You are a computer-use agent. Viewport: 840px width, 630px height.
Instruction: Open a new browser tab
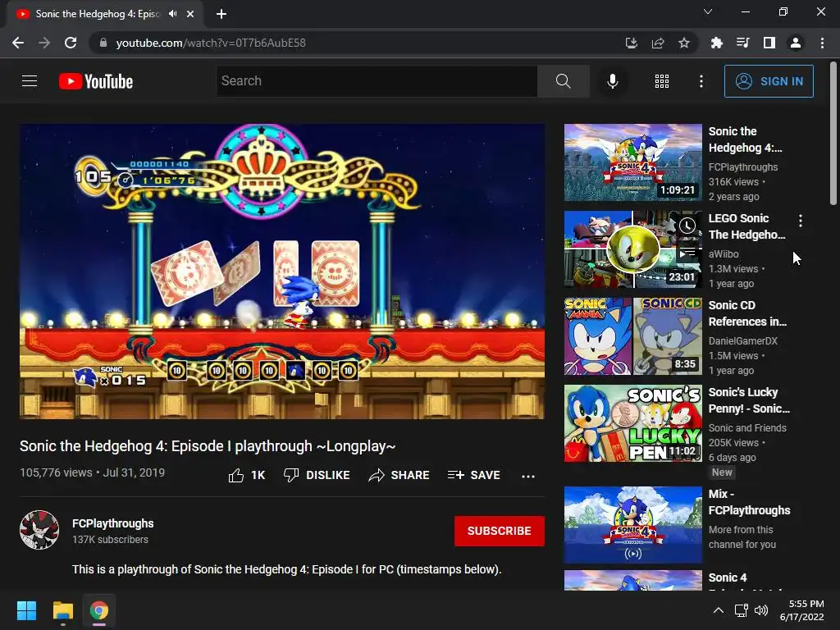221,14
